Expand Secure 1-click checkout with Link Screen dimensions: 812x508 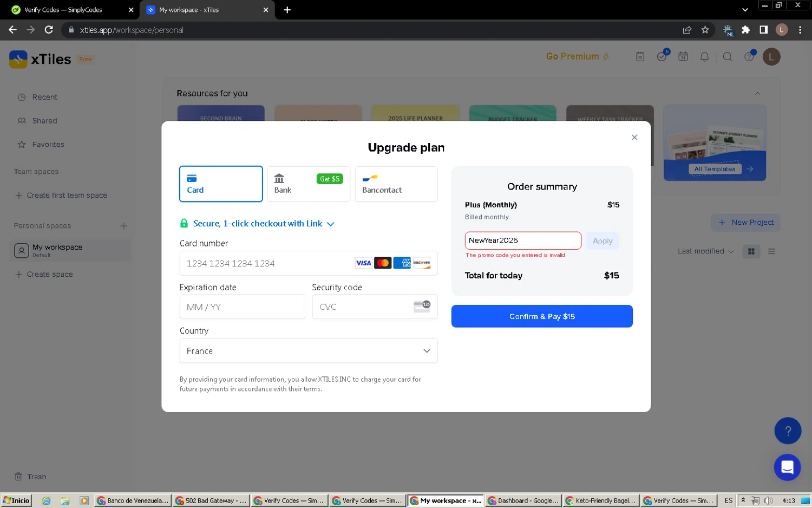coord(258,224)
